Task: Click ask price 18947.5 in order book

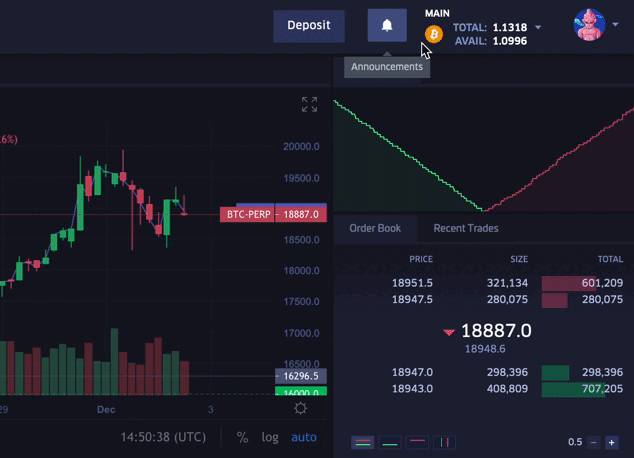Action: click(x=412, y=300)
